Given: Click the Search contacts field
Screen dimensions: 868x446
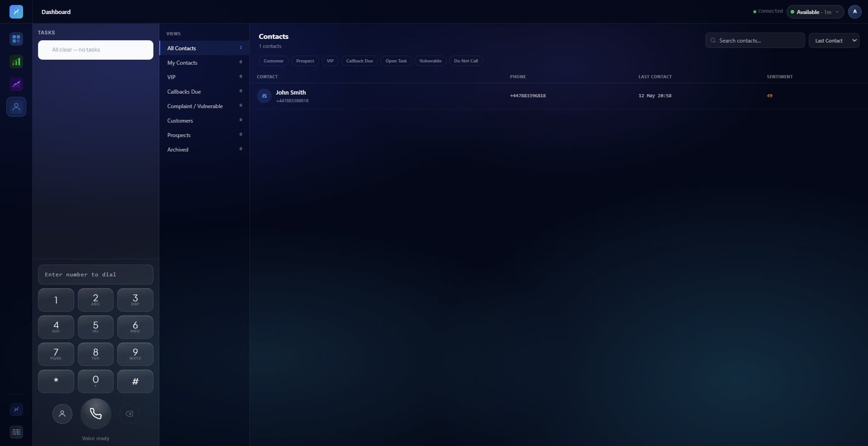Looking at the screenshot, I should tap(755, 41).
